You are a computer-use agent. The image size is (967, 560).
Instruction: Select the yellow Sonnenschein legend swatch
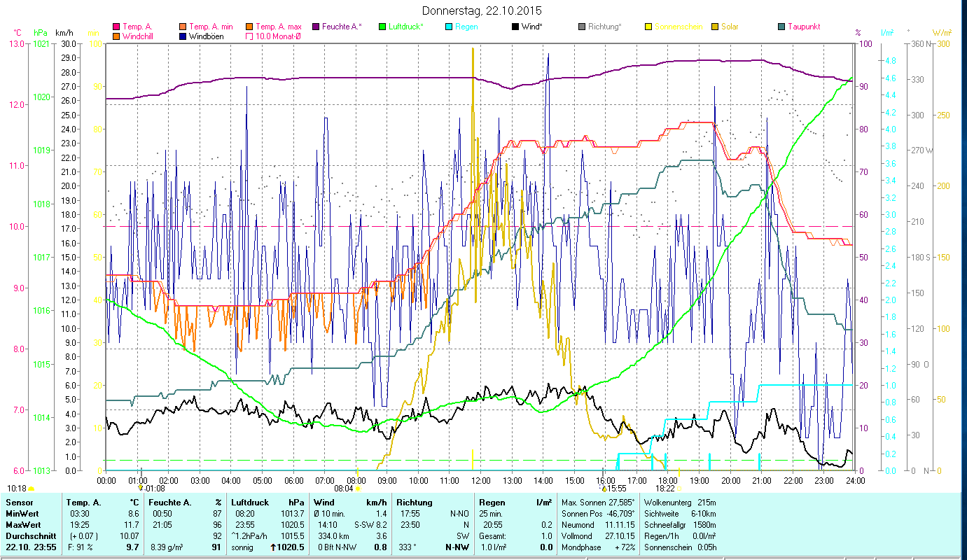point(648,27)
